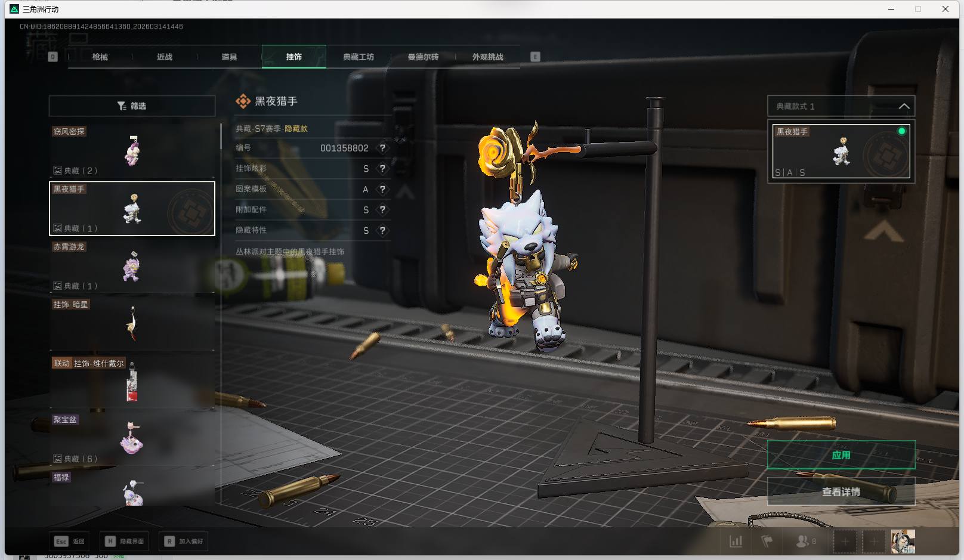Click the help icon for 附加配件

tap(382, 210)
